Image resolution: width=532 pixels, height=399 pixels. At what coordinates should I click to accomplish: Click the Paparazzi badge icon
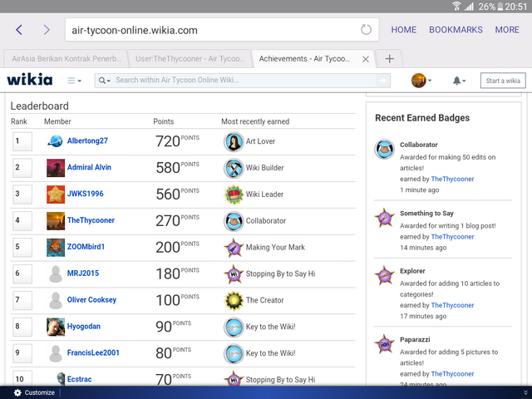(384, 343)
